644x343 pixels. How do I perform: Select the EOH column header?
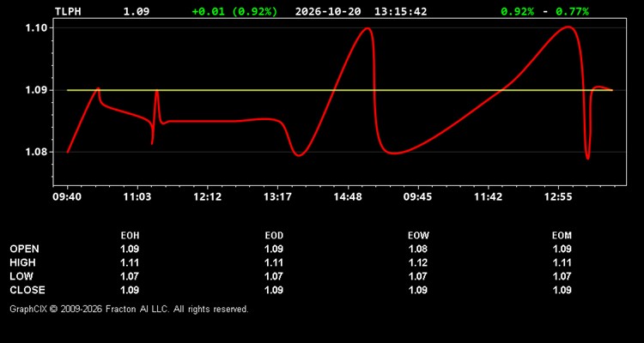click(130, 236)
